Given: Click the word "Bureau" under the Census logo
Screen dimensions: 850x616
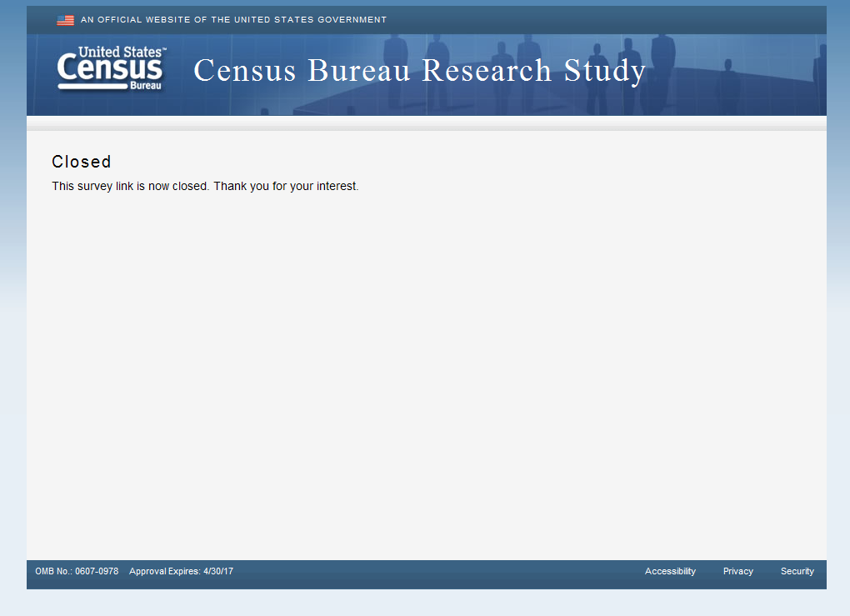Looking at the screenshot, I should (145, 85).
